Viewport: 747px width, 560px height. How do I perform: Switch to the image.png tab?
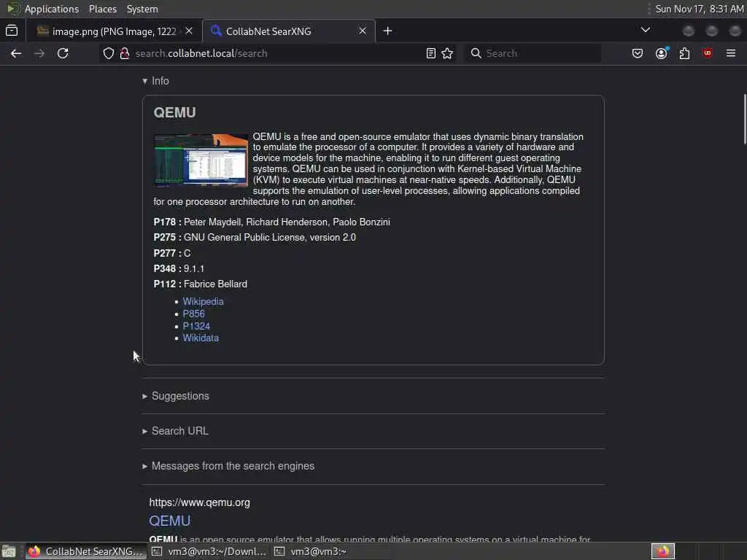tap(113, 31)
